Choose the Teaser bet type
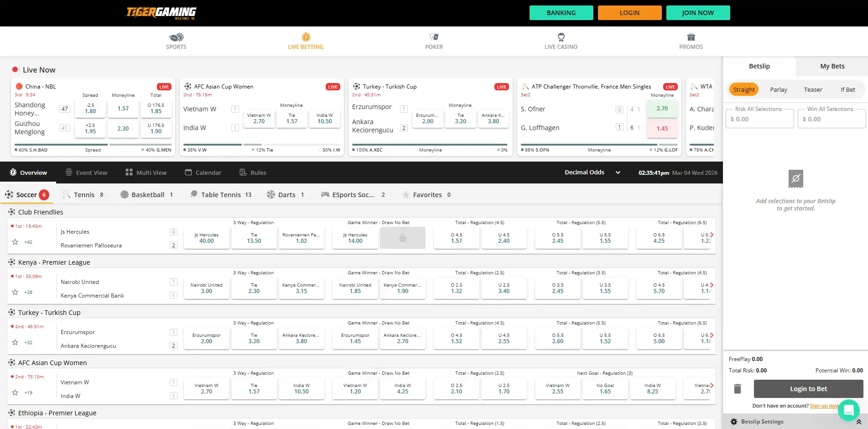The height and width of the screenshot is (429, 868). (x=813, y=89)
